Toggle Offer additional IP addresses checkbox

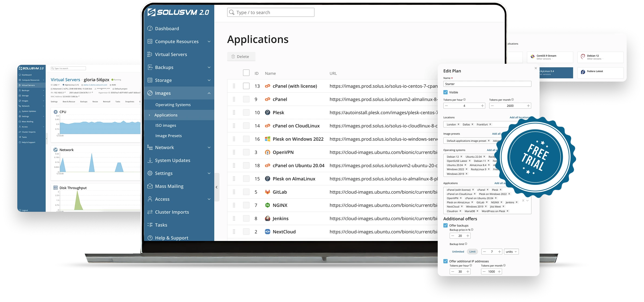click(x=446, y=261)
